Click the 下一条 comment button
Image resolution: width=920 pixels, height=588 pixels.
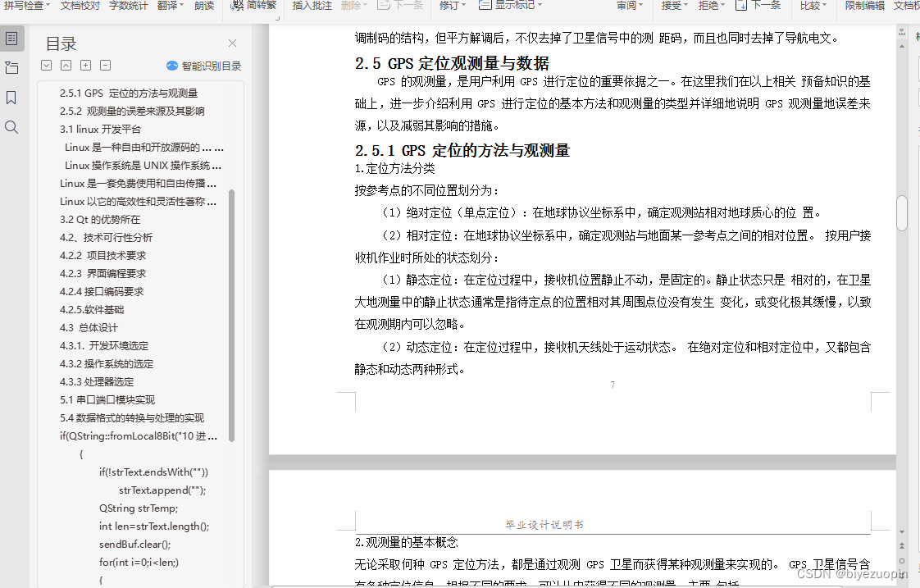point(400,5)
